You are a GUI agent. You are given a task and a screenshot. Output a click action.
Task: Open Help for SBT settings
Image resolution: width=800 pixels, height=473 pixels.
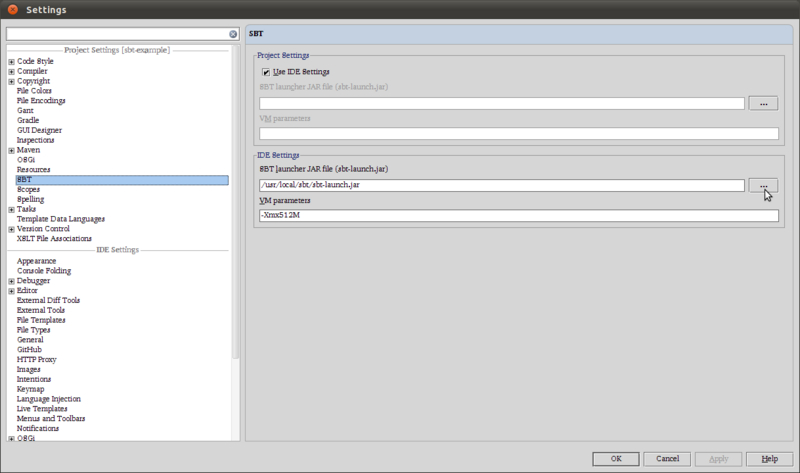coord(769,459)
